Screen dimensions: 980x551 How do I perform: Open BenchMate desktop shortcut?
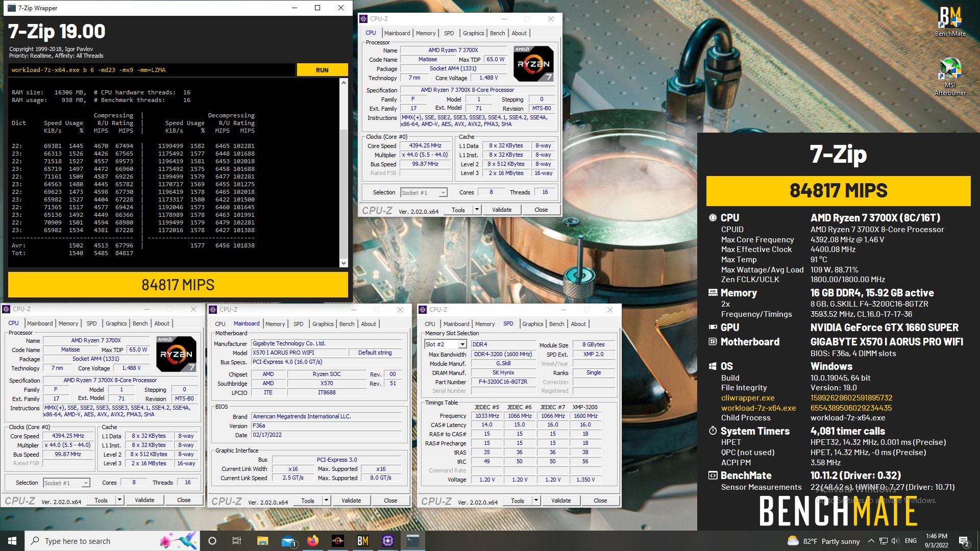pyautogui.click(x=950, y=21)
